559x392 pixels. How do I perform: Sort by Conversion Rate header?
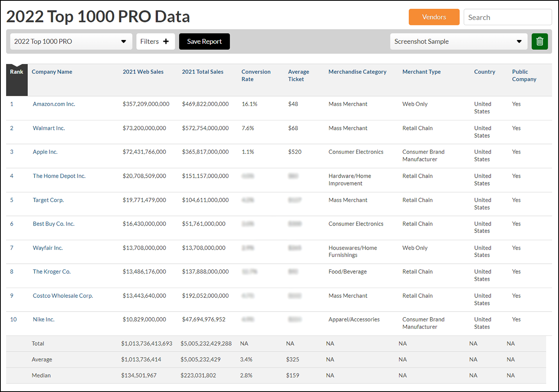(x=256, y=75)
